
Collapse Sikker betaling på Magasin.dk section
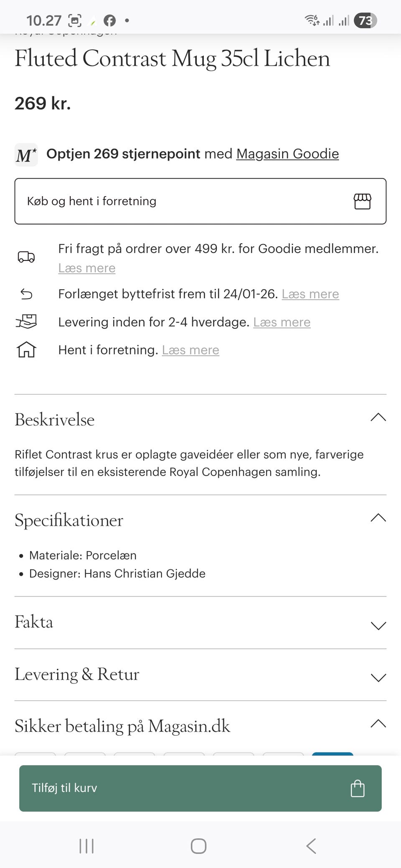[378, 725]
